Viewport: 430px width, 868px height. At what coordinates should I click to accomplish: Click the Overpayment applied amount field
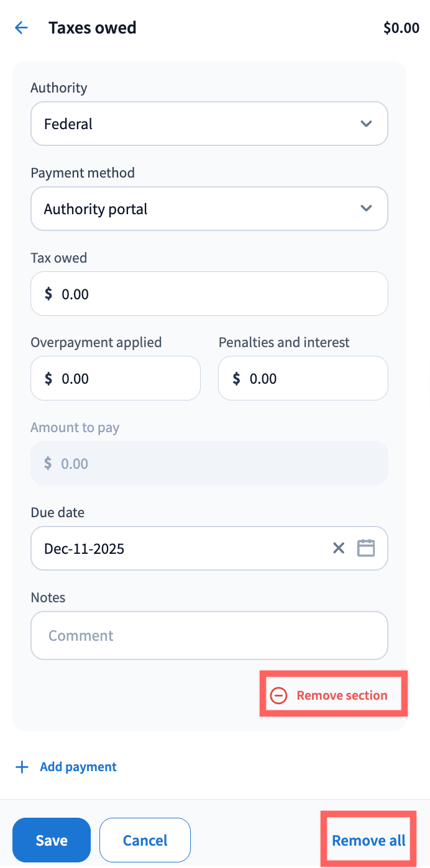116,379
